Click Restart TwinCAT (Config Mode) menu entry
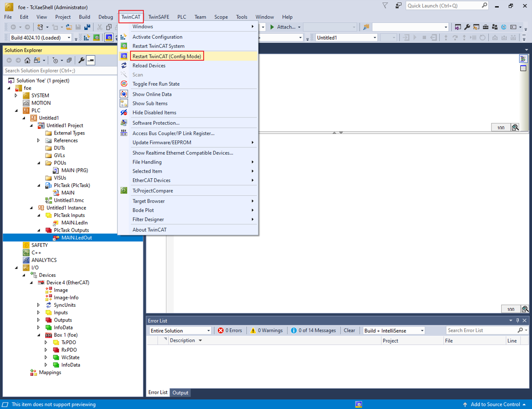532x409 pixels. point(167,56)
